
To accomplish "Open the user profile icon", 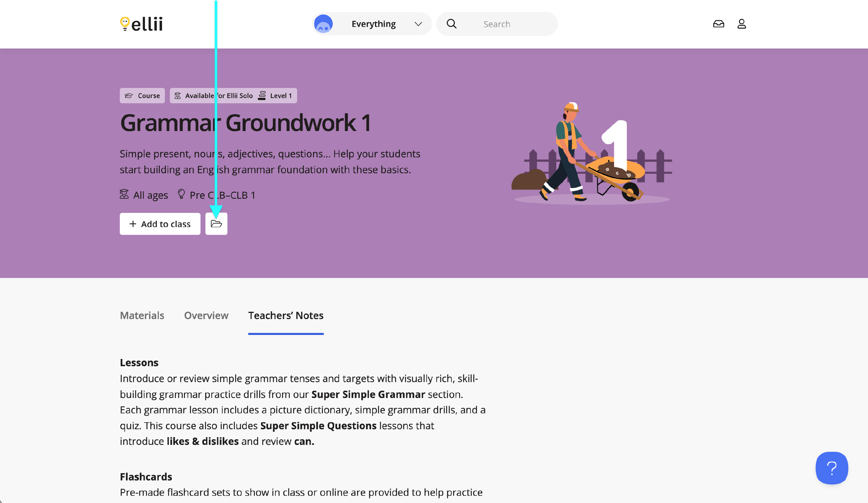I will [741, 24].
